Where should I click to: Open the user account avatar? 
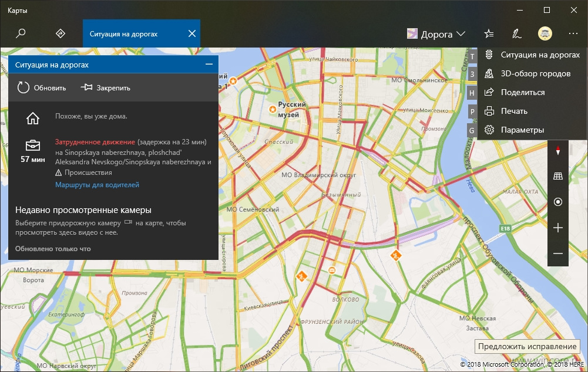545,33
